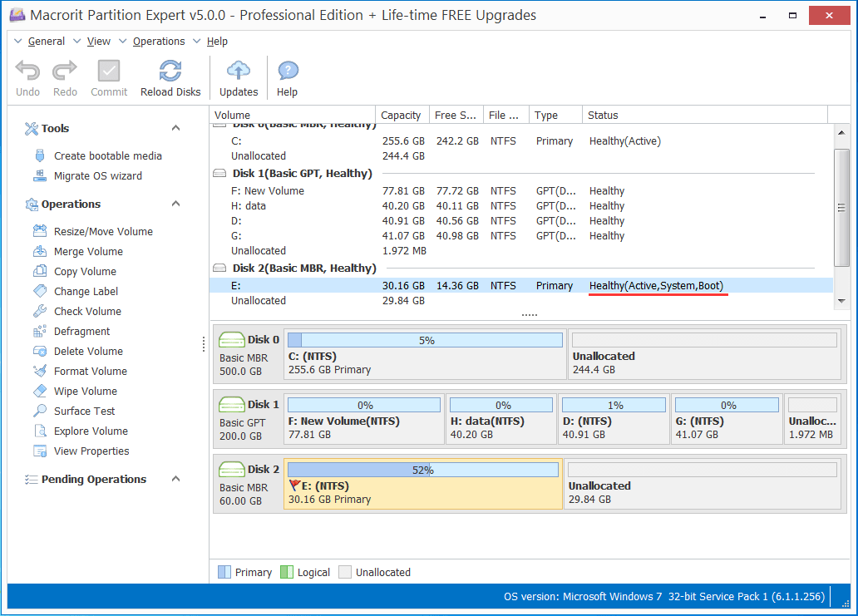Sort by the Volume column header
Screen dimensions: 858x616
(293, 115)
